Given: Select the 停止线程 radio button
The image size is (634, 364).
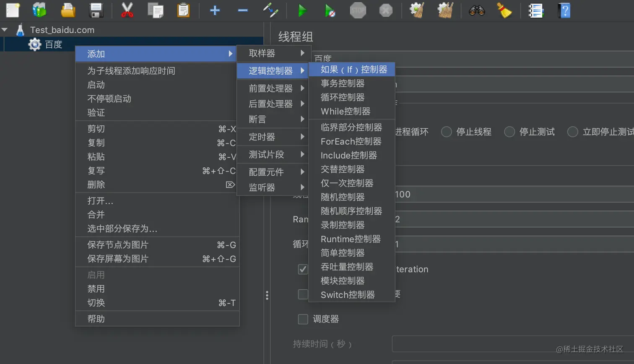Looking at the screenshot, I should (x=447, y=132).
